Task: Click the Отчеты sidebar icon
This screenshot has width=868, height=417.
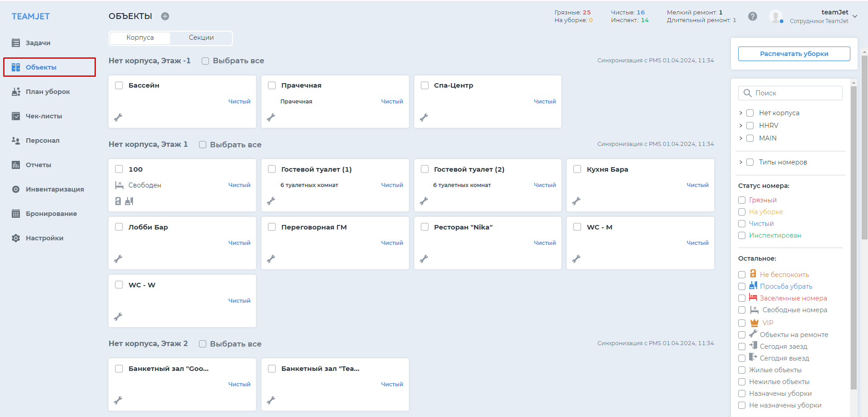Action: (x=16, y=165)
